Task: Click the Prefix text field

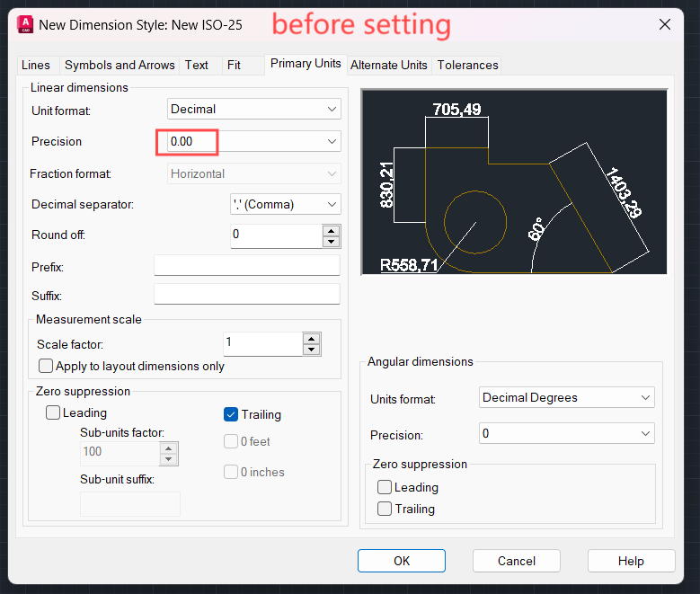Action: (x=247, y=265)
